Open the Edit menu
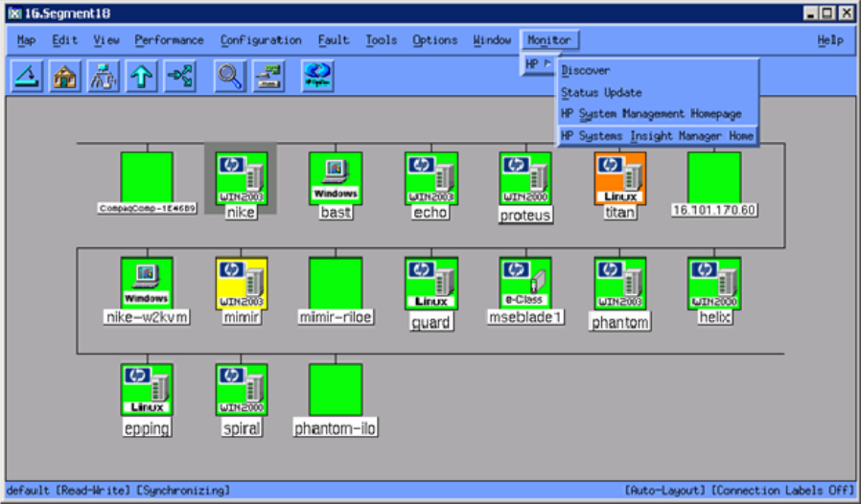Viewport: 861px width, 504px height. [x=64, y=40]
